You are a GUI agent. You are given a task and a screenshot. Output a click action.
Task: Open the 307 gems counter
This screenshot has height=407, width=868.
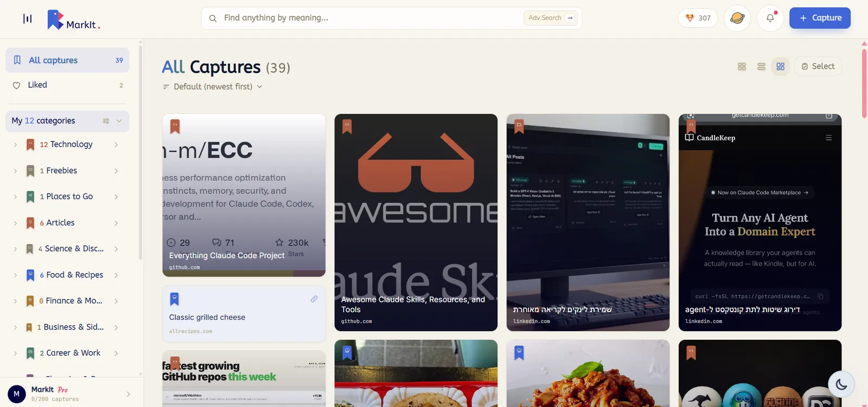pos(698,18)
